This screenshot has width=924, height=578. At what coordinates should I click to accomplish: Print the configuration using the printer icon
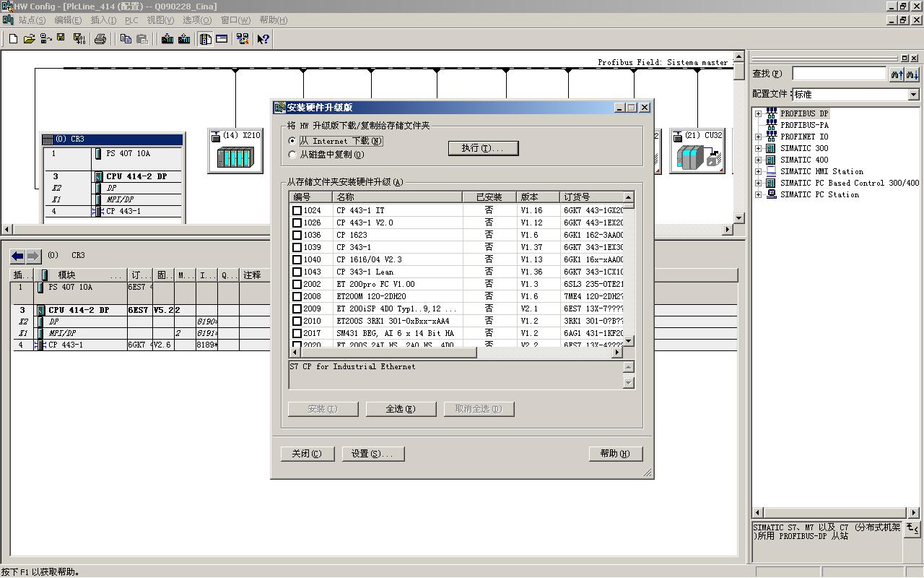(x=100, y=39)
